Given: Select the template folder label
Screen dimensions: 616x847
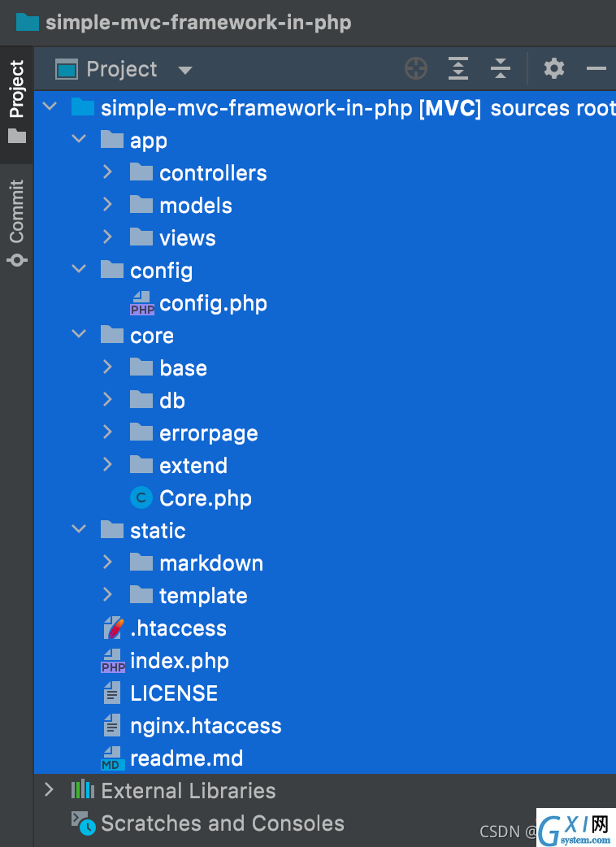Looking at the screenshot, I should tap(203, 597).
